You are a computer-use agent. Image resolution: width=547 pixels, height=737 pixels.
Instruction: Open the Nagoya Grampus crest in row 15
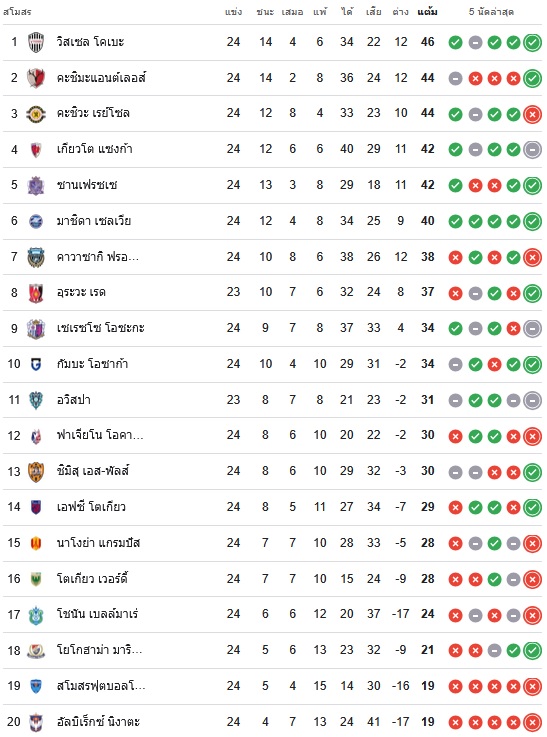coord(36,543)
